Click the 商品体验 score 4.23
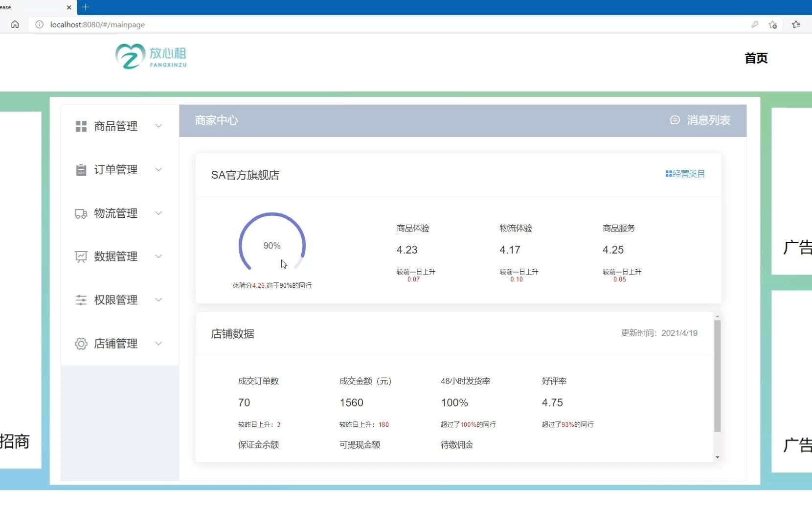Screen dimensions: 812x508 tap(407, 250)
